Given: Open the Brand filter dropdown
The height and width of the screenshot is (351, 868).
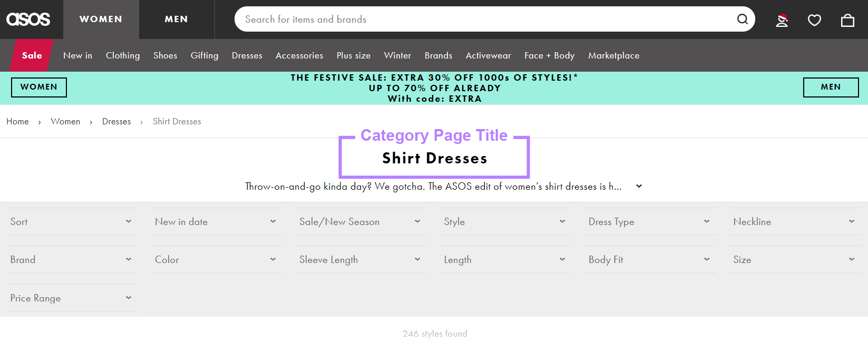Looking at the screenshot, I should [72, 259].
